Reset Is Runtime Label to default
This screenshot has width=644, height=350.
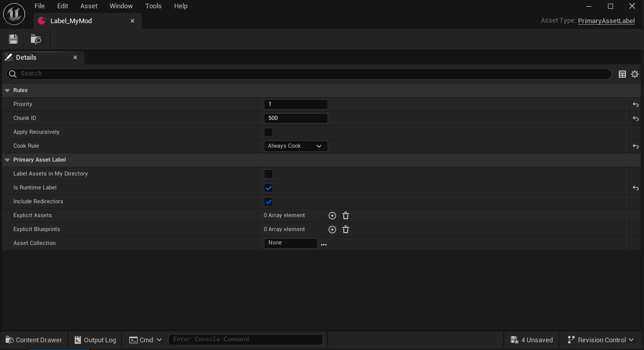636,188
